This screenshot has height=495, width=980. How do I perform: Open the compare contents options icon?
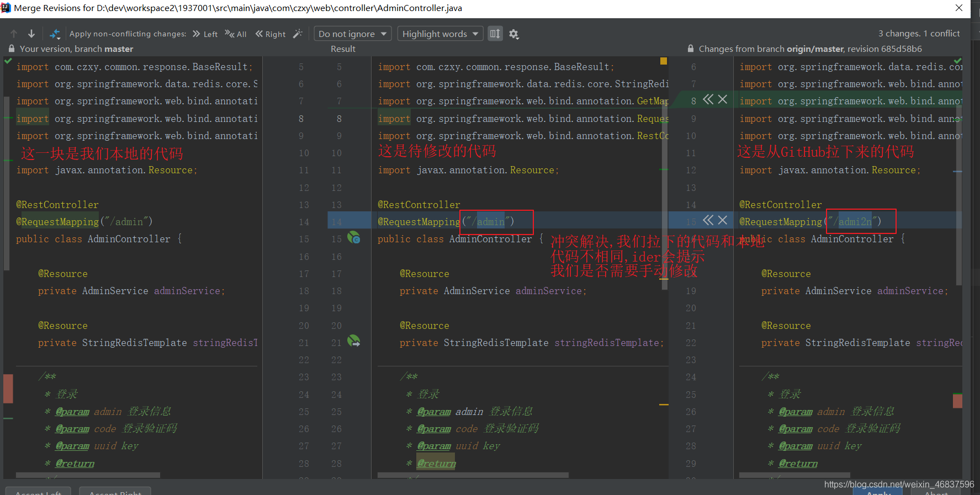point(55,34)
